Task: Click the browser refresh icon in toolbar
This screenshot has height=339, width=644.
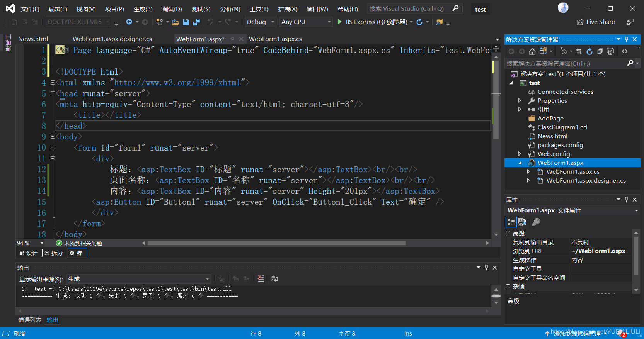Action: 419,22
